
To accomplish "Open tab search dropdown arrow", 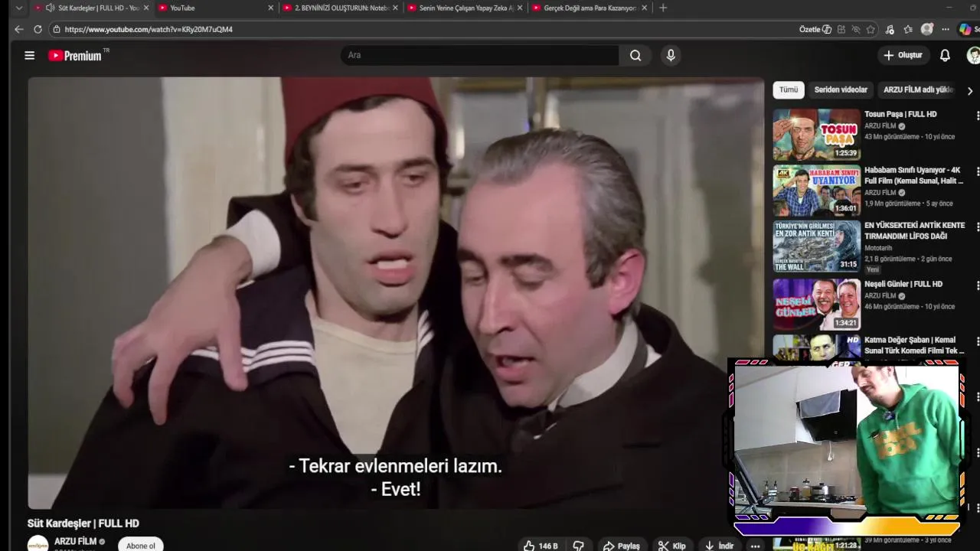I will click(18, 8).
